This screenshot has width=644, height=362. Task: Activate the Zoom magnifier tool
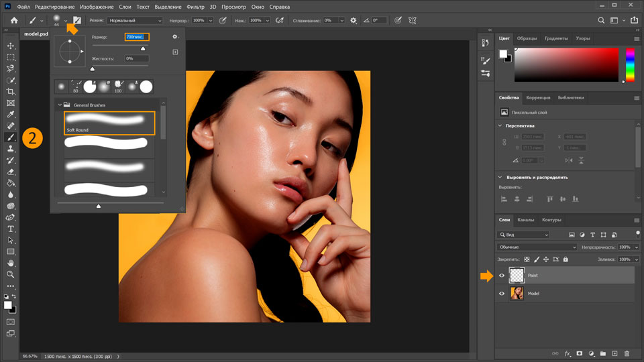(11, 274)
